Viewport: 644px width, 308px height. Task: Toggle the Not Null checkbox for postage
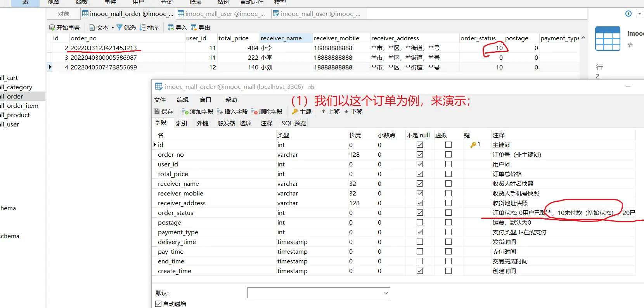point(419,222)
